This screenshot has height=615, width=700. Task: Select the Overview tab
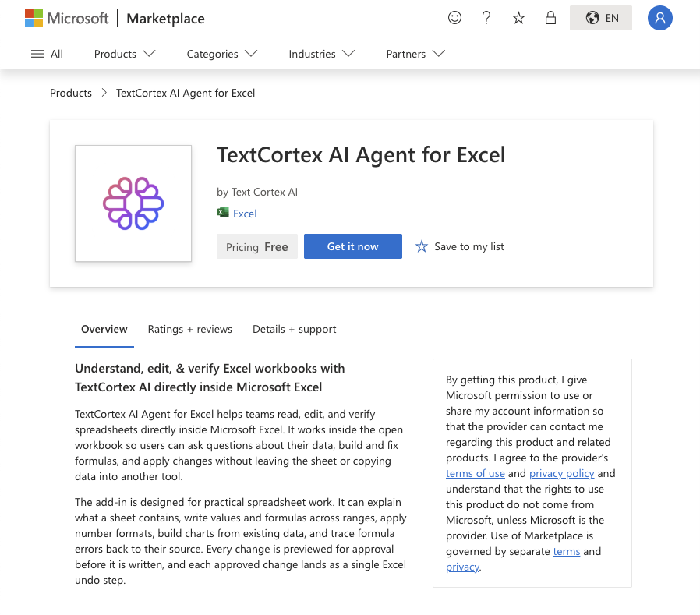click(x=104, y=330)
